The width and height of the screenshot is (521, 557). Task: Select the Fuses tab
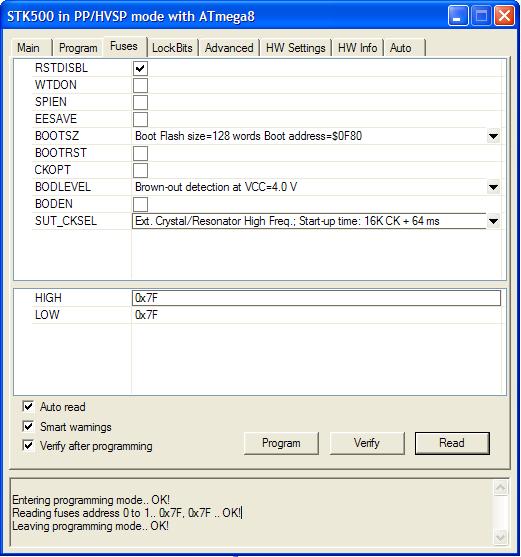[x=124, y=47]
